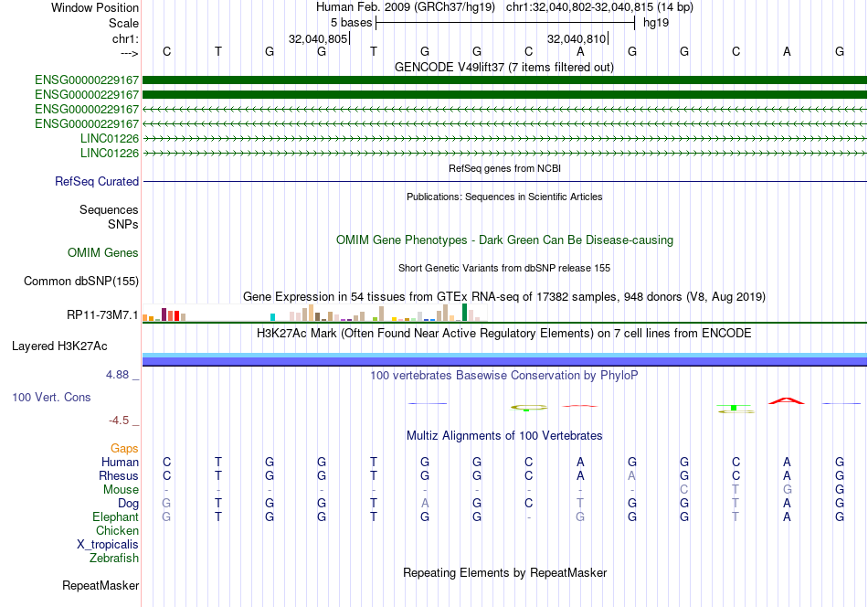Click the SNPs track label
This screenshot has height=607, width=868.
pyautogui.click(x=123, y=224)
